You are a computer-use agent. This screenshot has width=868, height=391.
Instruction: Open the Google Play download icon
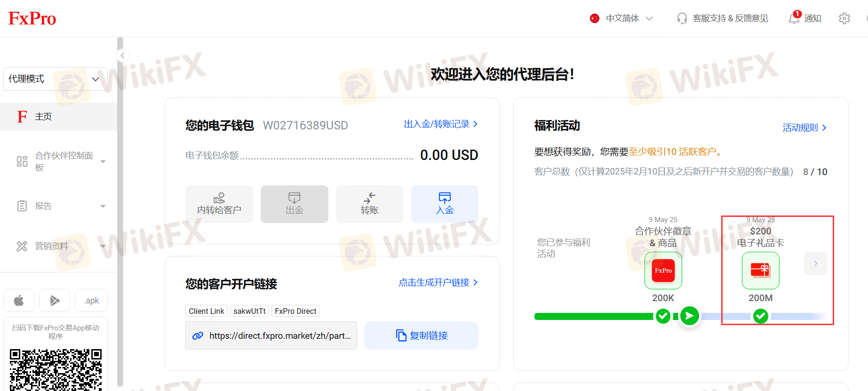(55, 300)
